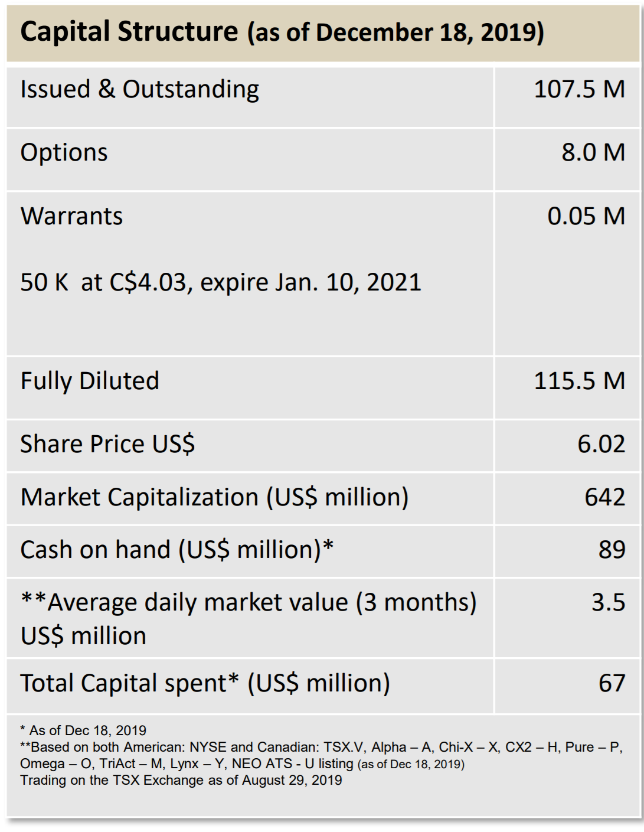Click the 89 cash on hand value

pos(612,550)
